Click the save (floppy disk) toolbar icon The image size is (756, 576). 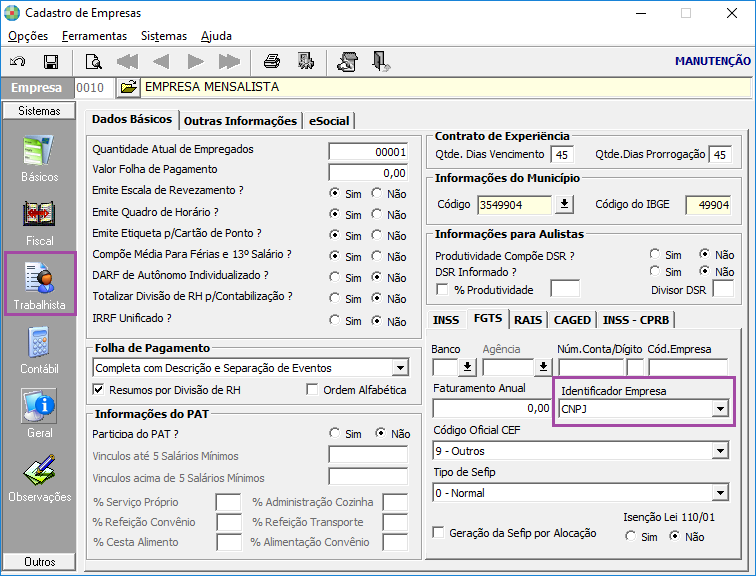[x=50, y=62]
